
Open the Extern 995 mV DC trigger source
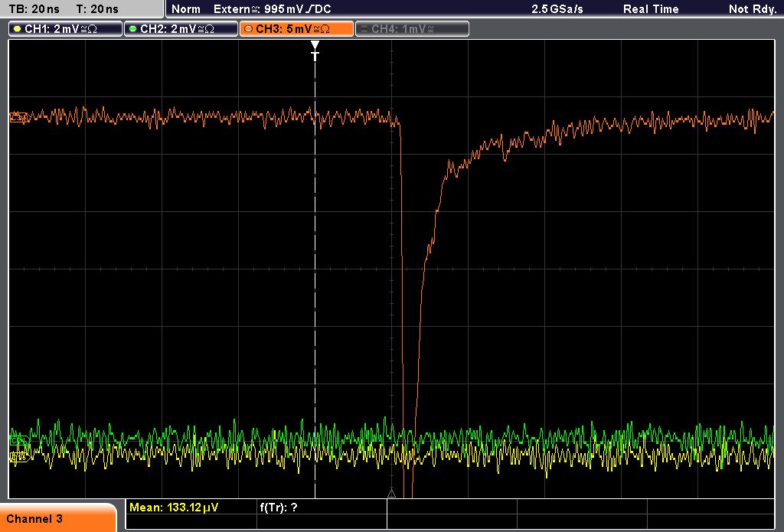pos(272,9)
